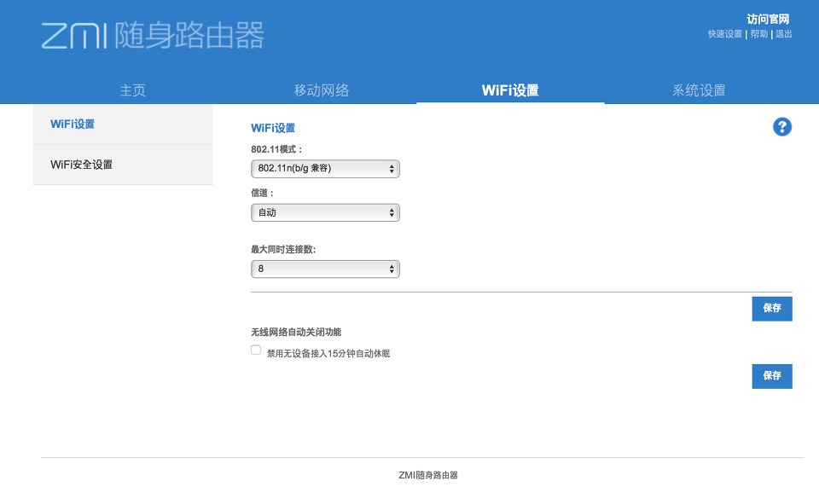Viewport: 819px width, 504px height.
Task: Visit the 访问官网 link
Action: click(768, 19)
